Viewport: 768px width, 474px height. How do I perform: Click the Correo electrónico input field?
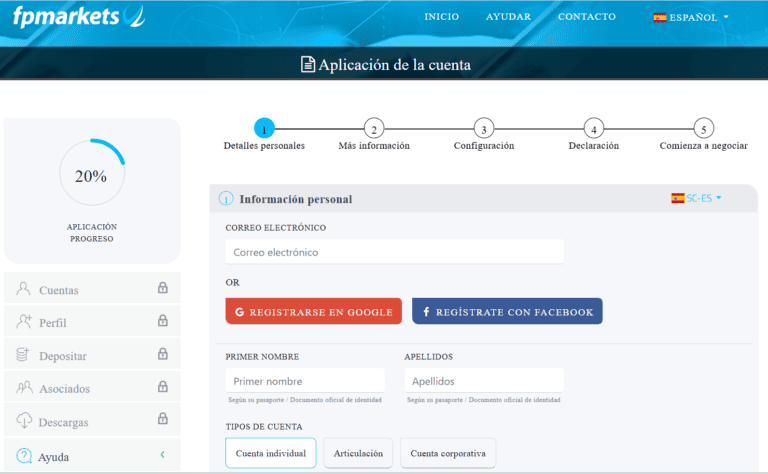[x=394, y=252]
